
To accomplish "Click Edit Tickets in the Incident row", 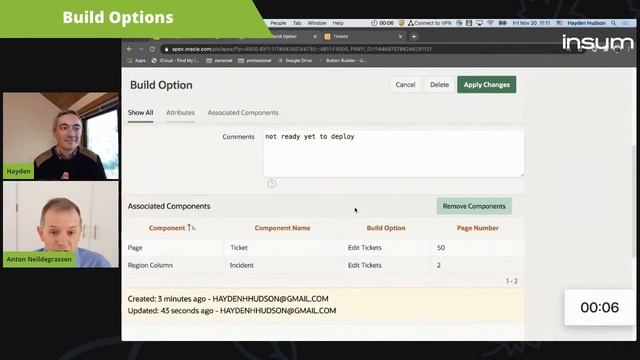I will [x=364, y=265].
